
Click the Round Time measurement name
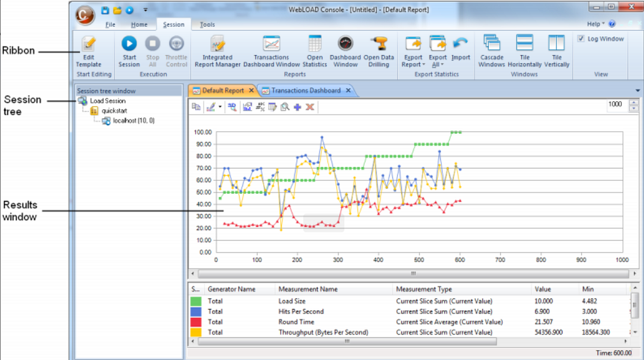pos(296,322)
